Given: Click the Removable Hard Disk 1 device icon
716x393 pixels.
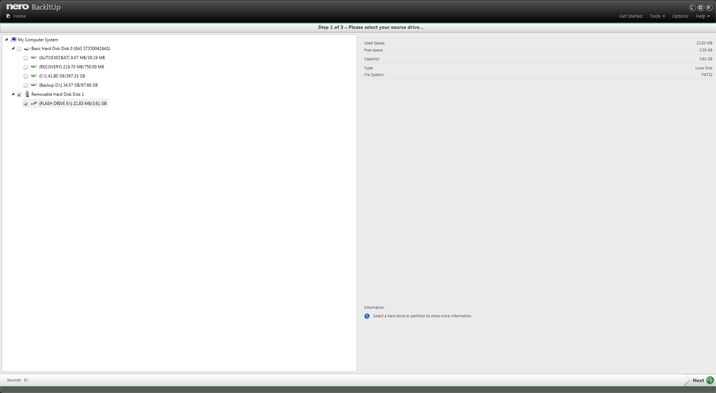Looking at the screenshot, I should pyautogui.click(x=27, y=94).
